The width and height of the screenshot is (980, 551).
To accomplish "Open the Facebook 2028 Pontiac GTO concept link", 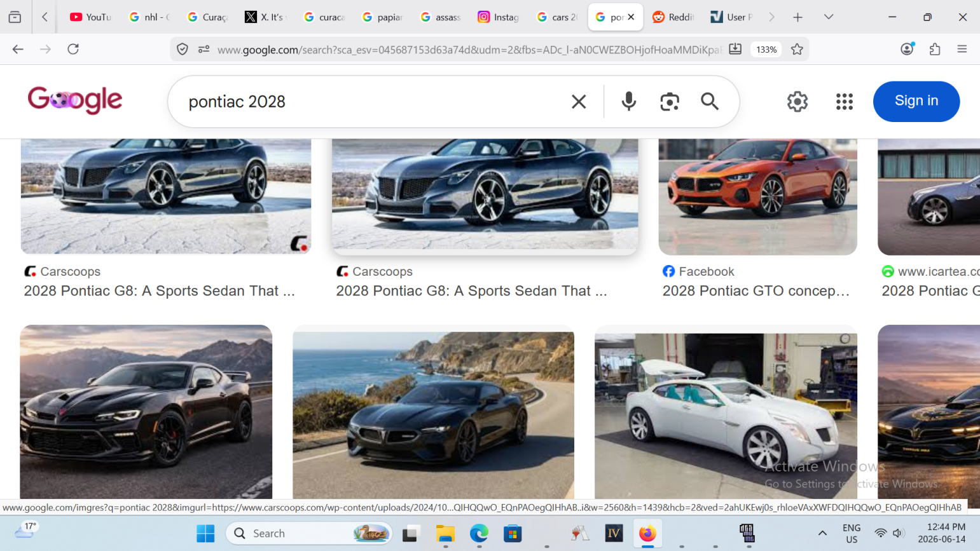I will coord(756,290).
